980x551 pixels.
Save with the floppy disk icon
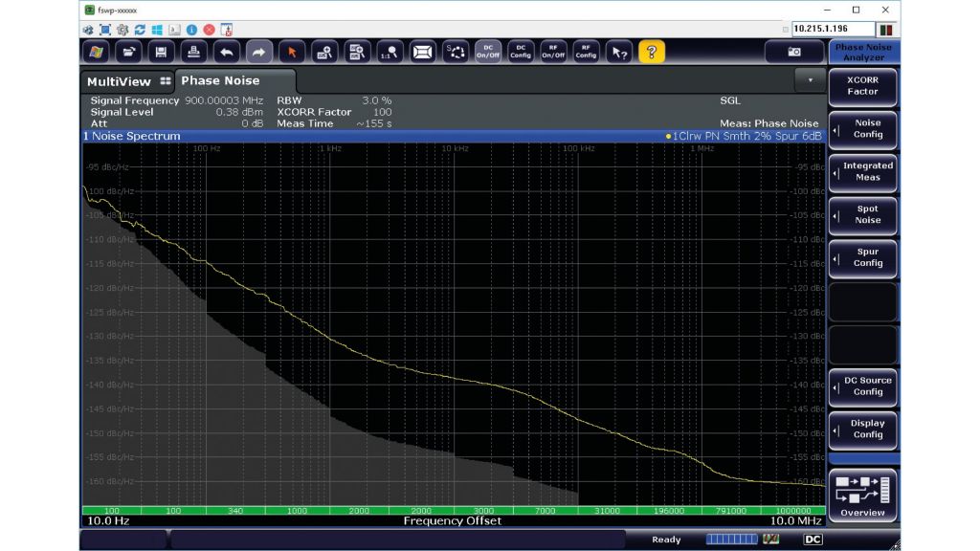[x=162, y=52]
